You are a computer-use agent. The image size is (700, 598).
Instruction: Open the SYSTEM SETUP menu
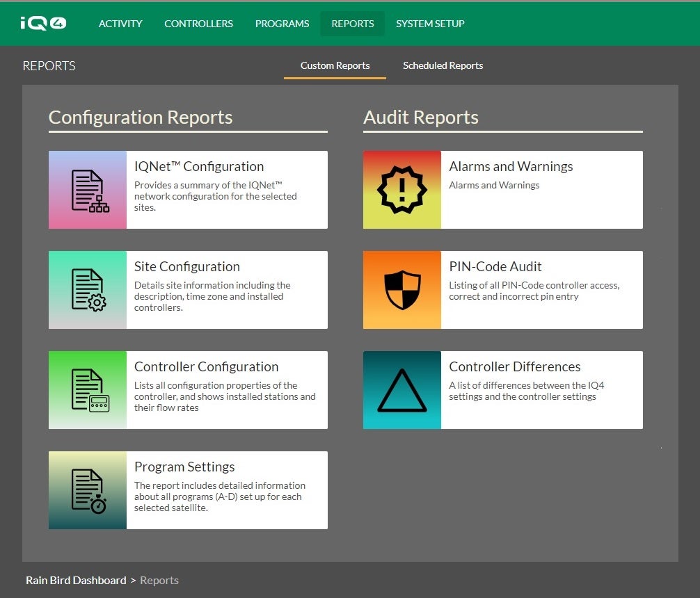(x=430, y=24)
